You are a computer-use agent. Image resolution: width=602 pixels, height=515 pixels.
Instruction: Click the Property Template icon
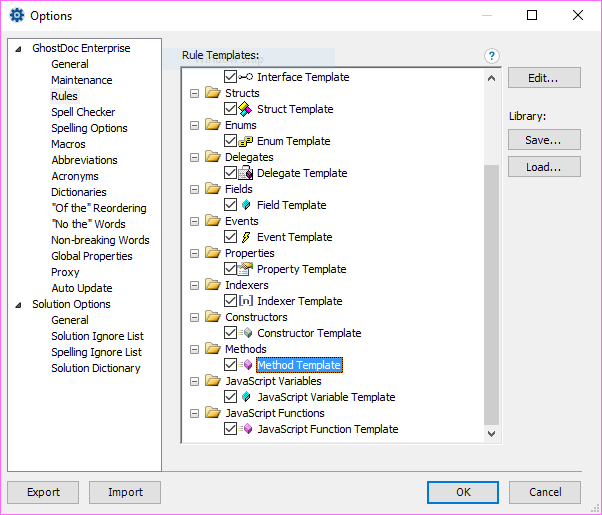point(246,269)
